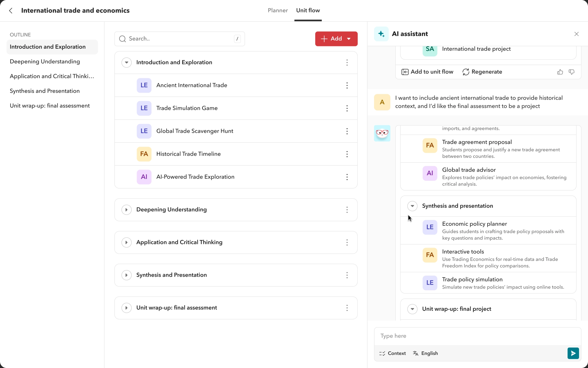Viewport: 588px width, 368px height.
Task: Focus the Search field
Action: point(179,39)
